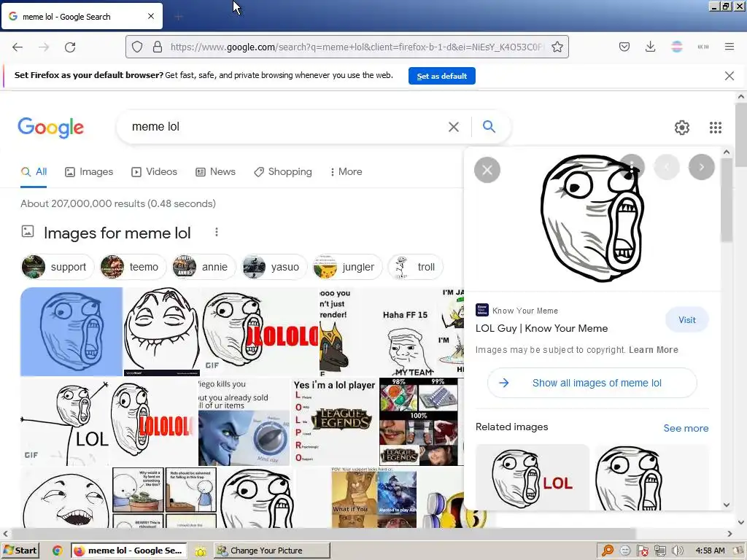Open the Windows Start menu
Image resolution: width=747 pixels, height=560 pixels.
point(20,551)
